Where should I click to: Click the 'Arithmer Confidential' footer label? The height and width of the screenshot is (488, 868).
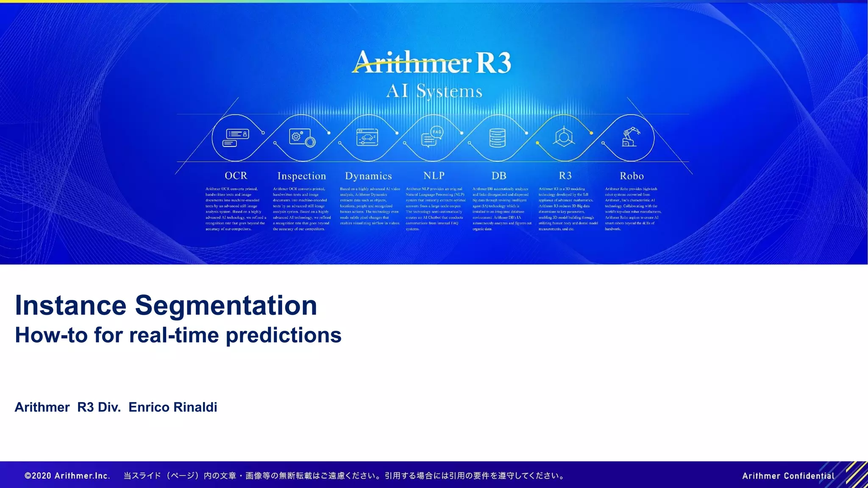788,476
